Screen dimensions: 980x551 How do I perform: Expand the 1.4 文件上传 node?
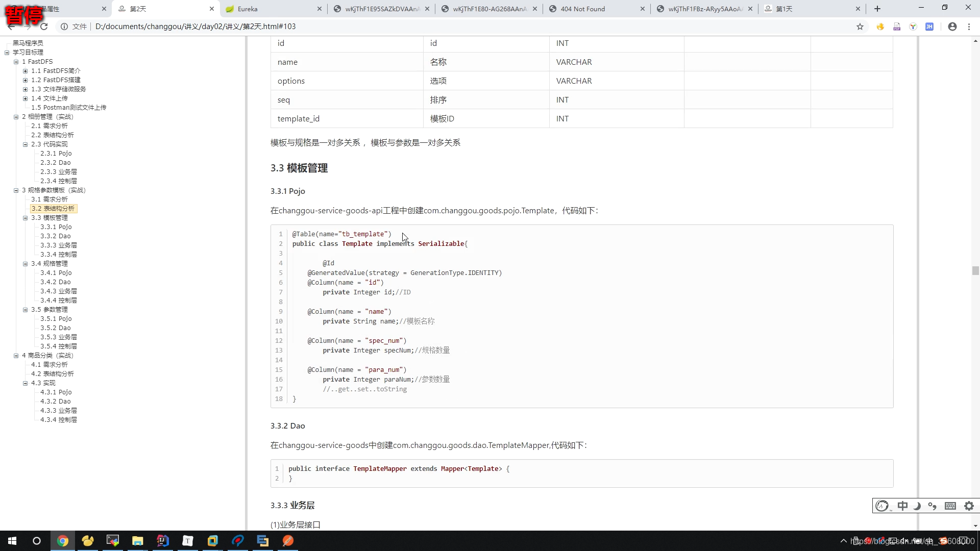(x=25, y=98)
